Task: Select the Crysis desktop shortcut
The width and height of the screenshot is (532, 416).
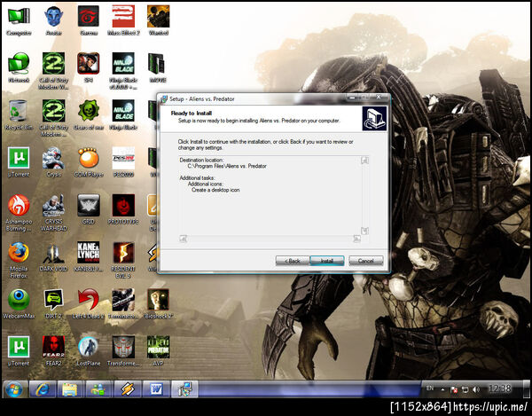Action: 53,162
